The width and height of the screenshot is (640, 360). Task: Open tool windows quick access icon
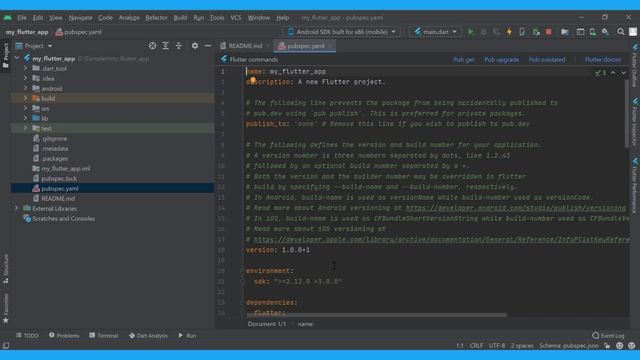(x=6, y=345)
